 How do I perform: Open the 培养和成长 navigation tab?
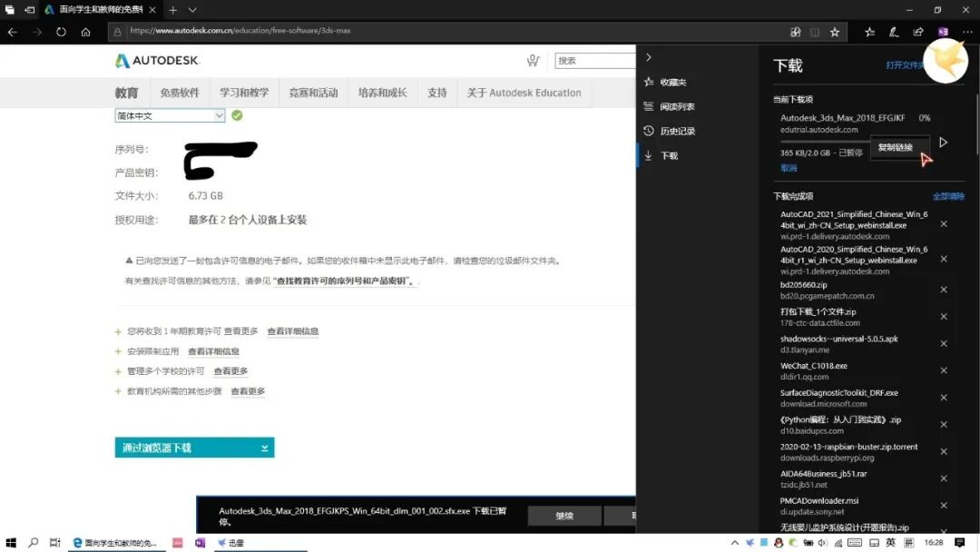coord(383,93)
